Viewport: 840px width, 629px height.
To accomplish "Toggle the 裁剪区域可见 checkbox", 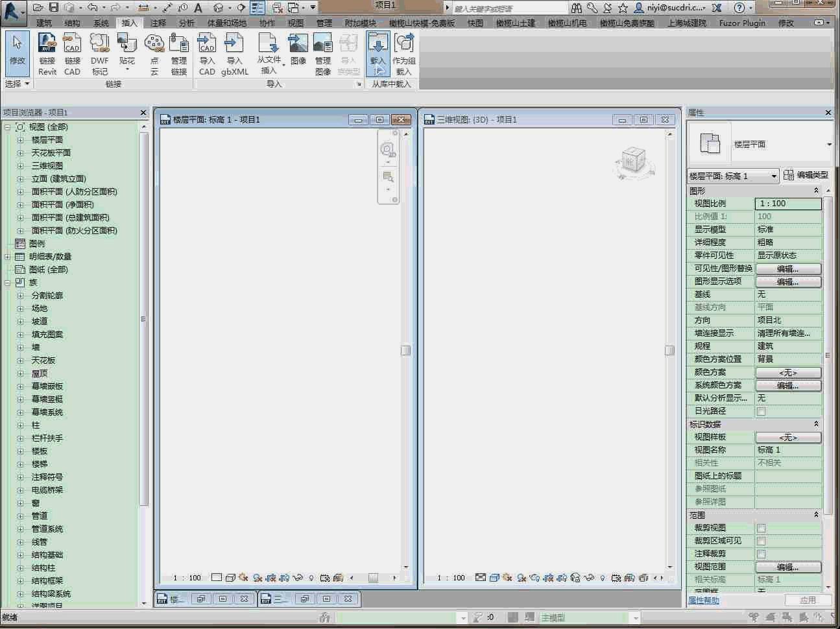I will point(762,541).
